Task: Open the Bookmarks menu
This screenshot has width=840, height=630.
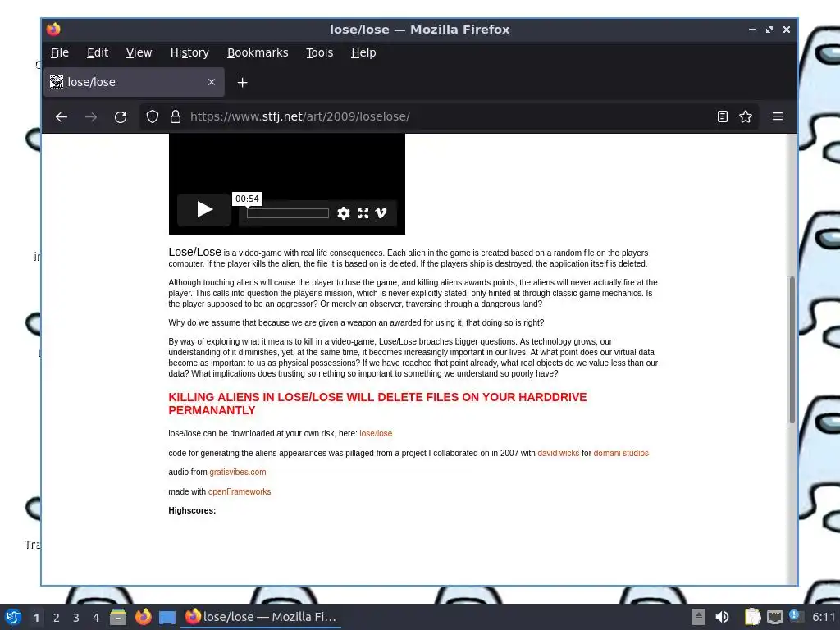Action: coord(258,52)
